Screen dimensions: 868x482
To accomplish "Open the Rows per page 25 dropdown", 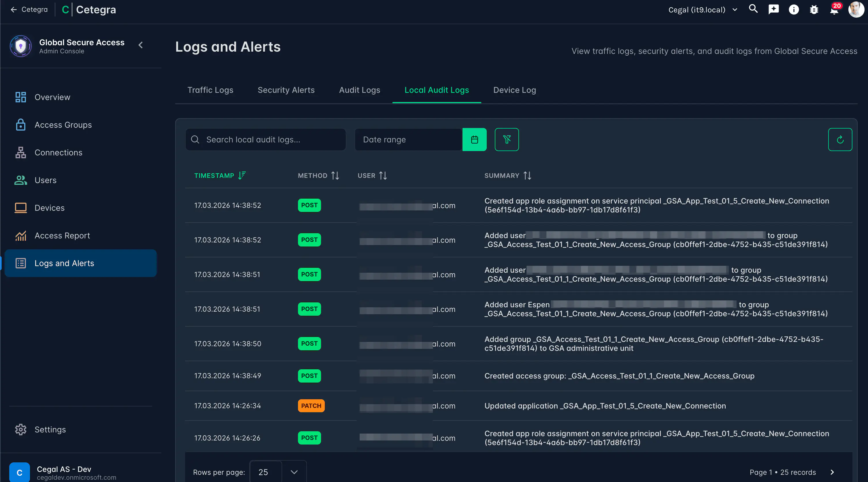I will (x=278, y=472).
